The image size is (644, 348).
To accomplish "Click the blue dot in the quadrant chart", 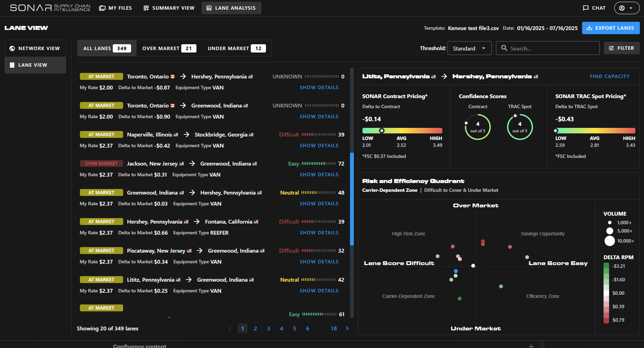I will (x=456, y=271).
